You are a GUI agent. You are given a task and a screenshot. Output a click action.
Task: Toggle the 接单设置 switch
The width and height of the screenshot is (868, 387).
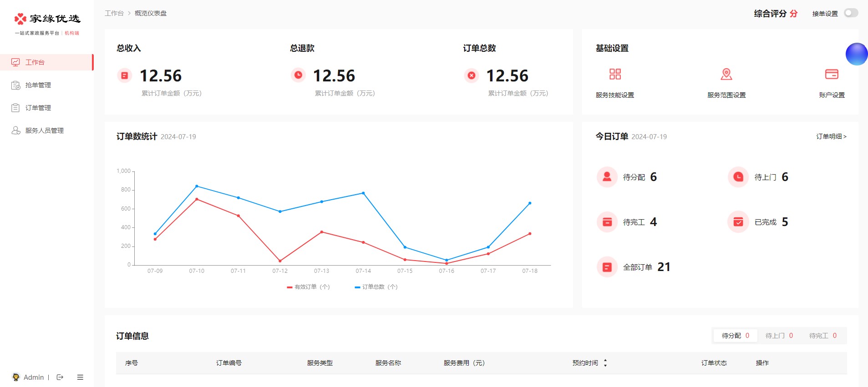pos(851,13)
